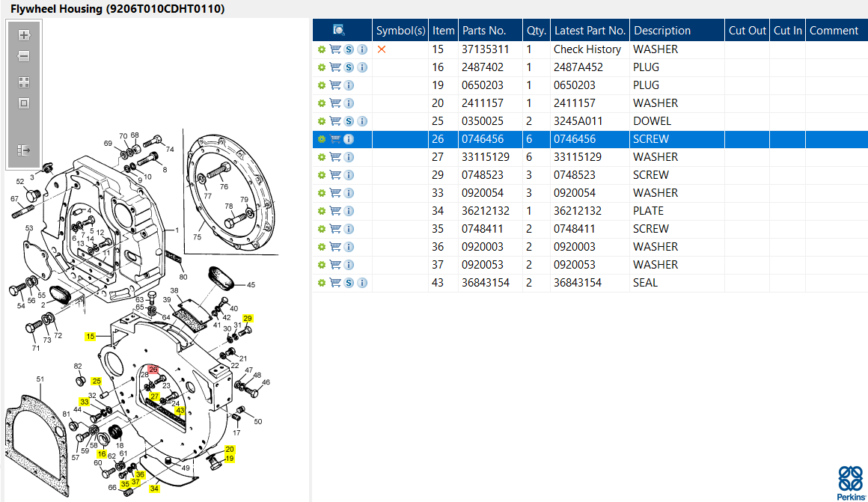Zoom out of the parts diagram
Viewport: 868px width, 502px height.
(23, 56)
